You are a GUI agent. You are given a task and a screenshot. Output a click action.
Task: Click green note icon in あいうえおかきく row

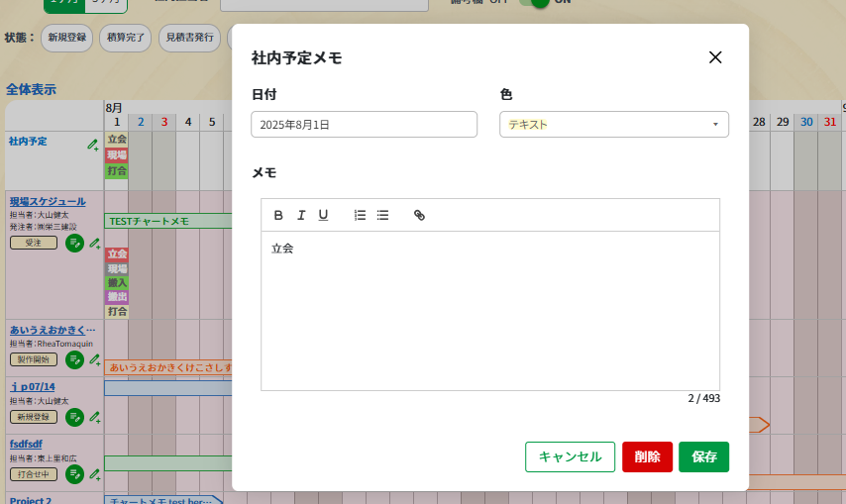pos(74,359)
